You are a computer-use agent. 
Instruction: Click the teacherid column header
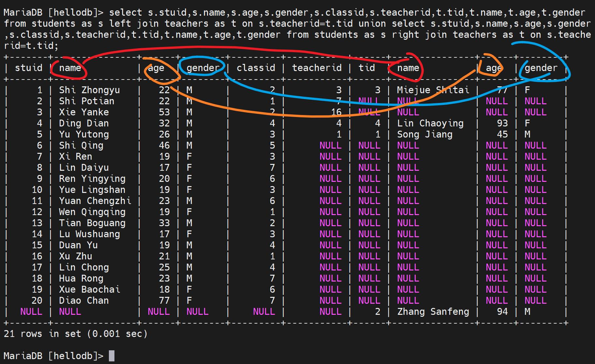point(317,68)
